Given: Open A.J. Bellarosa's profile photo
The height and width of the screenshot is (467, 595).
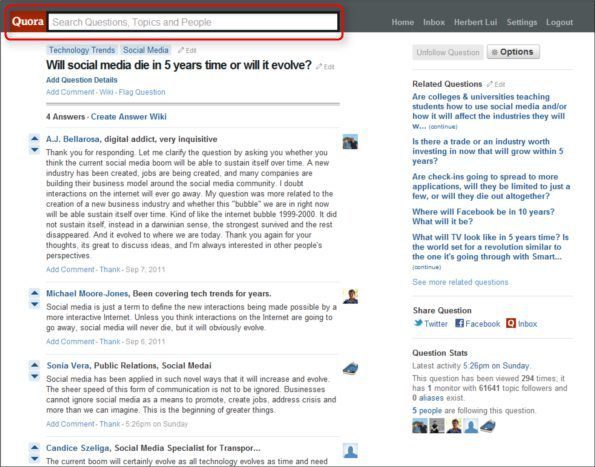Looking at the screenshot, I should coord(350,142).
